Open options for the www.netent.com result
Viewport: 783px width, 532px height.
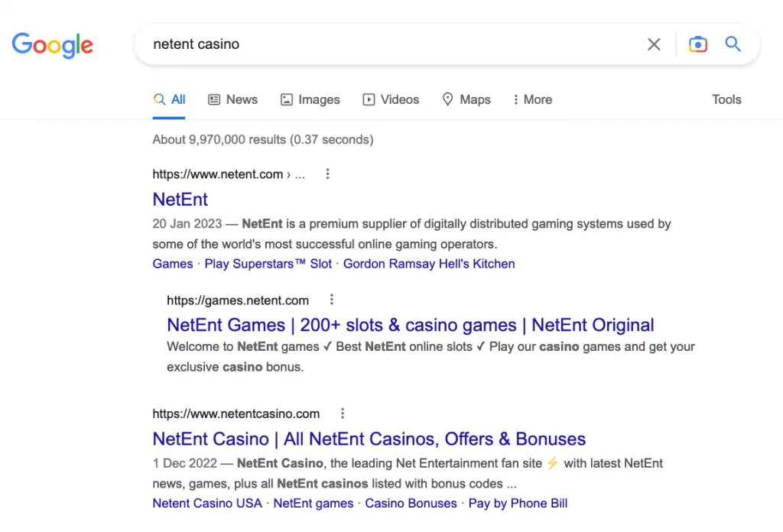(327, 174)
